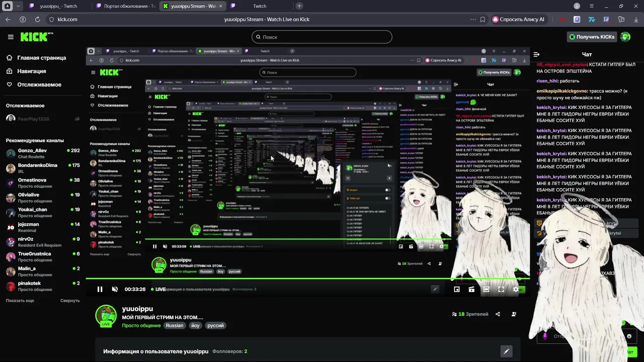Bookmark this page

[482, 19]
